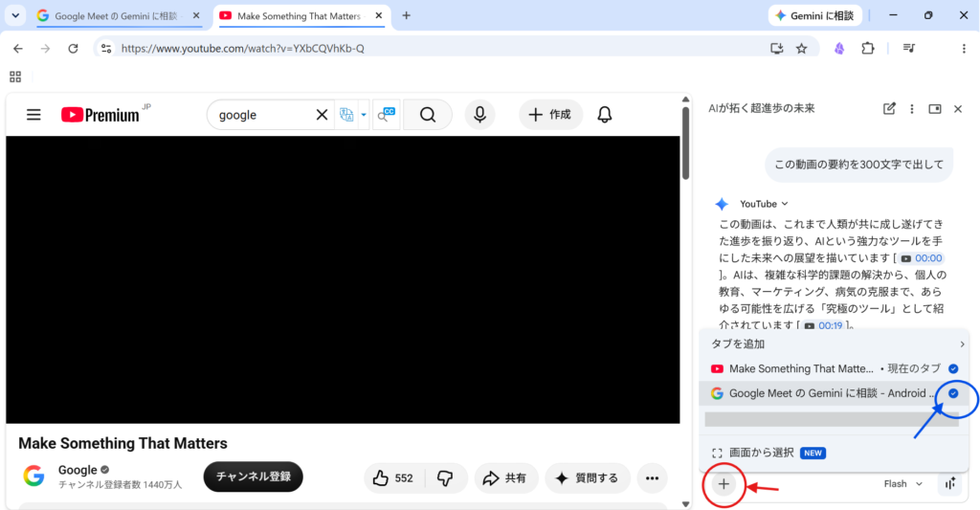Screen dimensions: 980x510
Task: Open the tab search dropdown arrow
Action: (x=15, y=15)
